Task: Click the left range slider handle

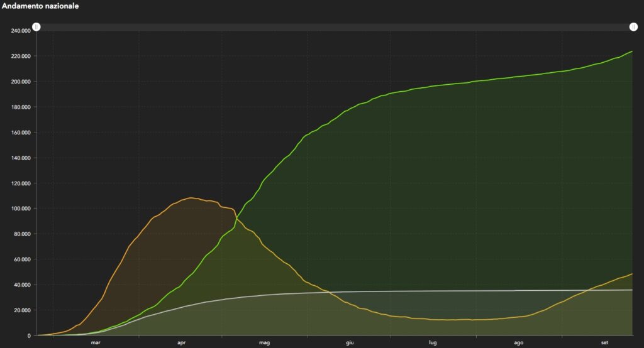Action: click(x=36, y=27)
